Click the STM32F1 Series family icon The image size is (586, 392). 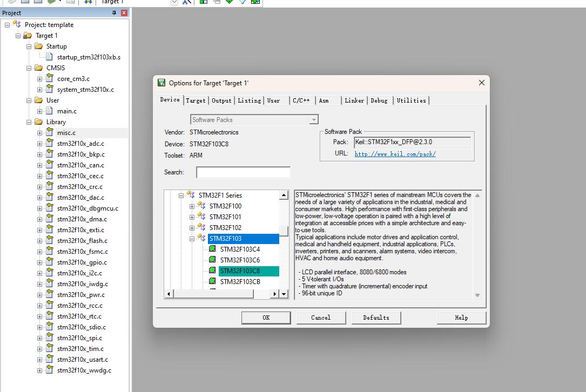(191, 195)
